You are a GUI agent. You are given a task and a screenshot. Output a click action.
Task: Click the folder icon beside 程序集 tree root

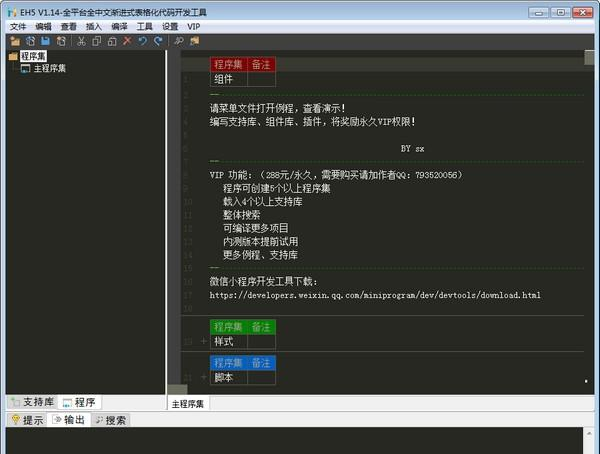(13, 56)
